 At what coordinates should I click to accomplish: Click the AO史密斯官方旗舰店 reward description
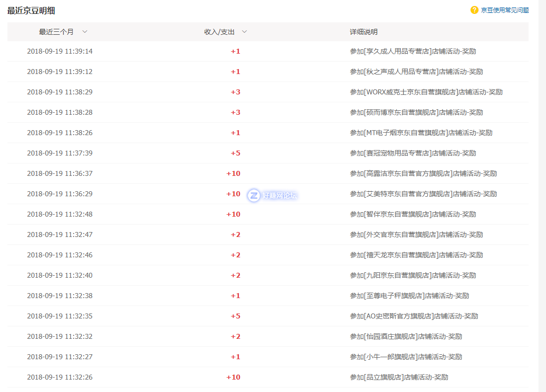coord(414,316)
